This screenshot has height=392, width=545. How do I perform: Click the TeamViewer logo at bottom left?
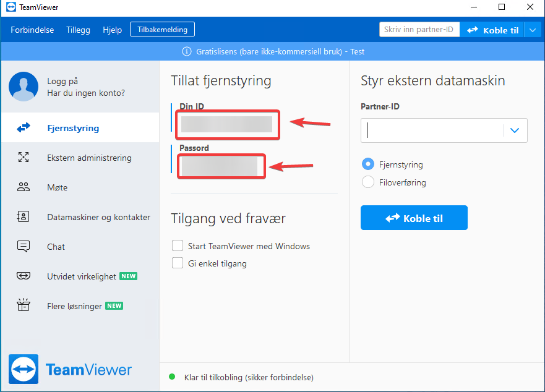(x=70, y=369)
